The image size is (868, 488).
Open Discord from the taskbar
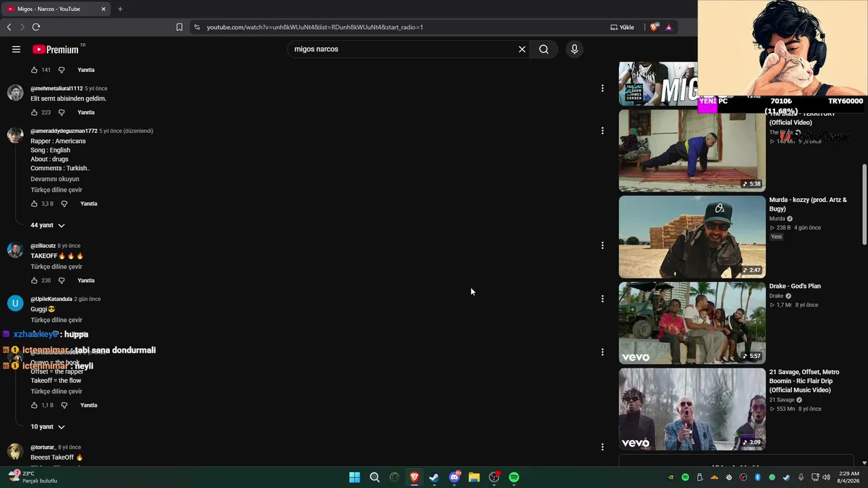point(454,477)
